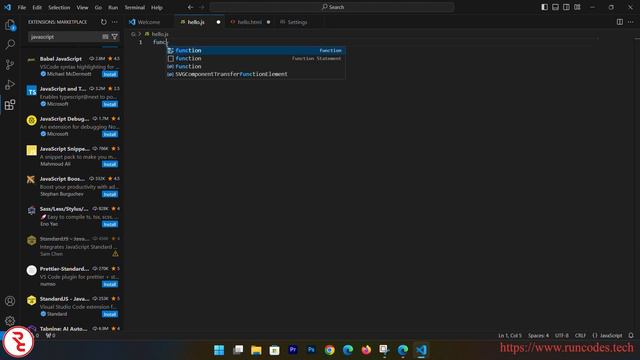The height and width of the screenshot is (360, 640).
Task: Install the Prettier-Standard extension
Action: (x=110, y=284)
